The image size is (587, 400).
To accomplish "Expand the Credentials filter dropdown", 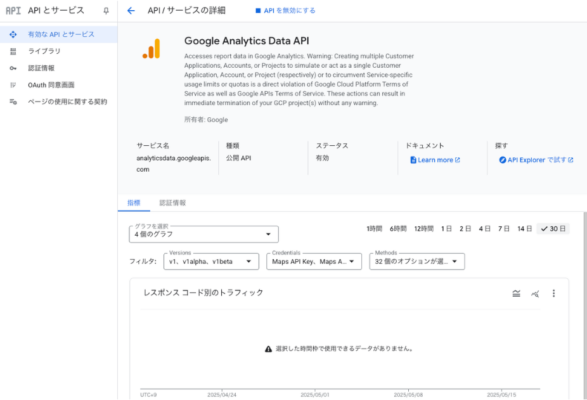I will pyautogui.click(x=314, y=261).
